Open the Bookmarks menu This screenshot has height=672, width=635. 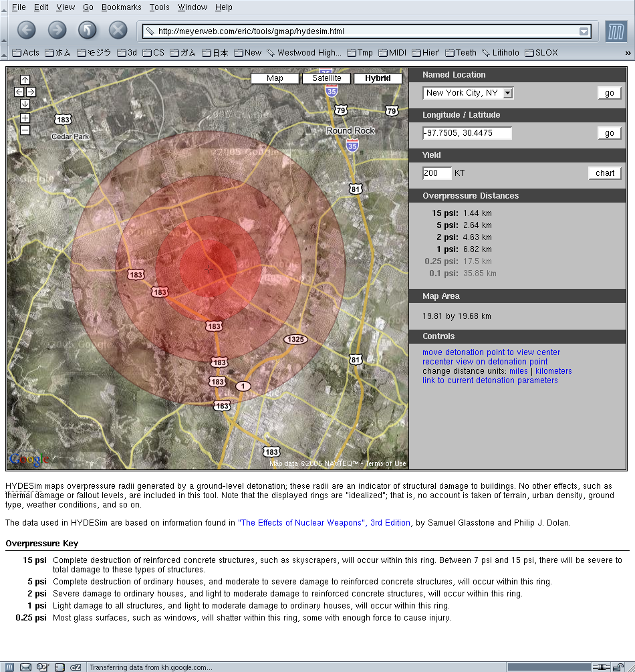(121, 7)
